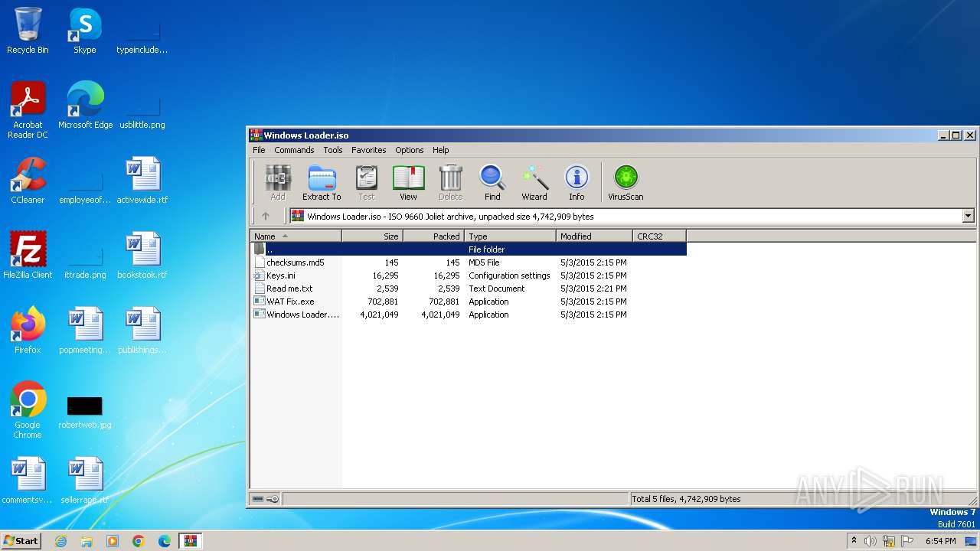Launch Microsoft Edge desktop shortcut
Screen dimensions: 980x551
[85, 106]
